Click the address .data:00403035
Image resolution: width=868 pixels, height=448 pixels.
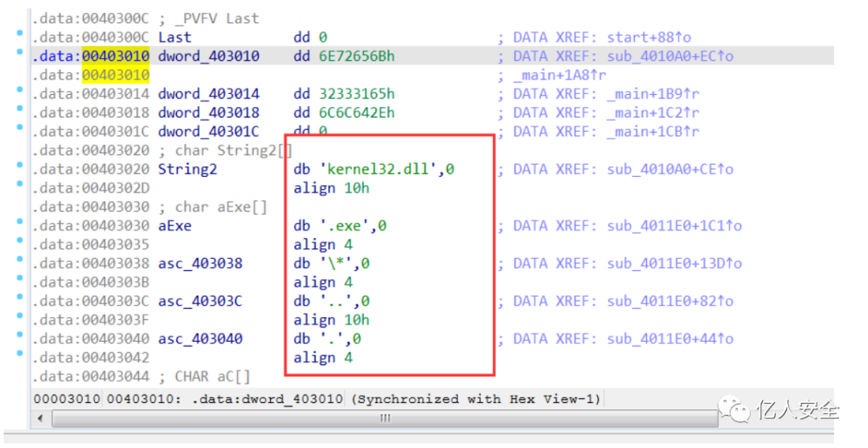[90, 245]
